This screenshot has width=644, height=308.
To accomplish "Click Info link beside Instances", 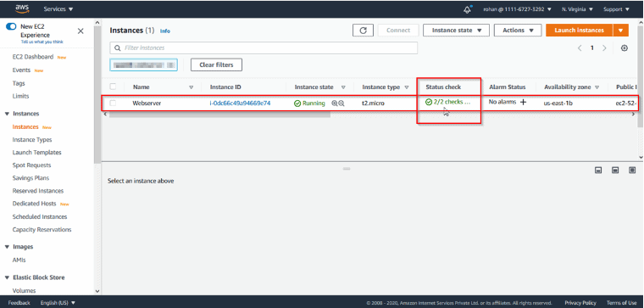I will tap(164, 31).
